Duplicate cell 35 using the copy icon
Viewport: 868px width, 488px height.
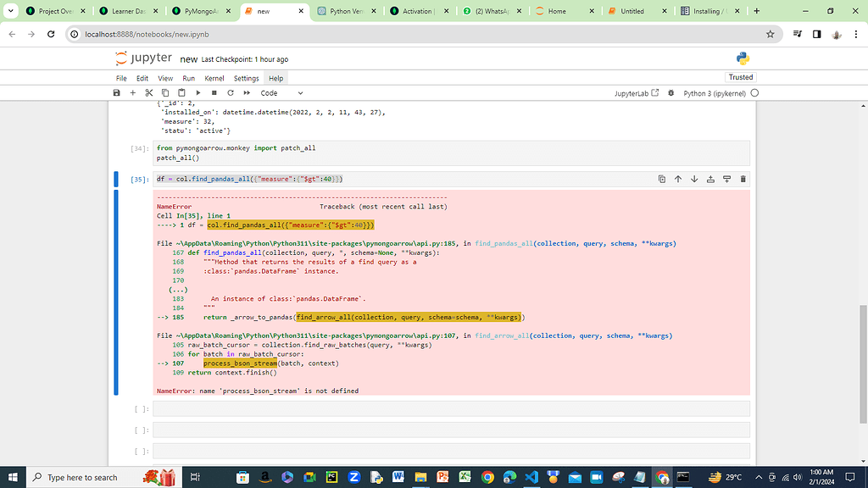[662, 179]
